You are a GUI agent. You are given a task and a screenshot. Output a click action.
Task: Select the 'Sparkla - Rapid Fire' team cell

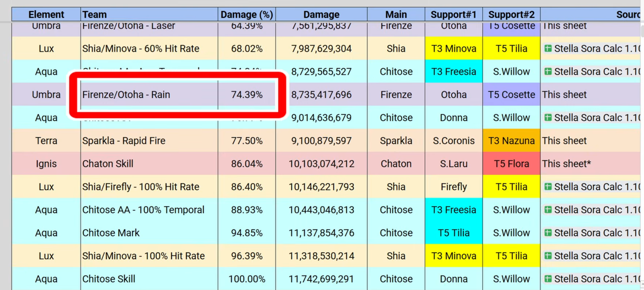point(149,141)
